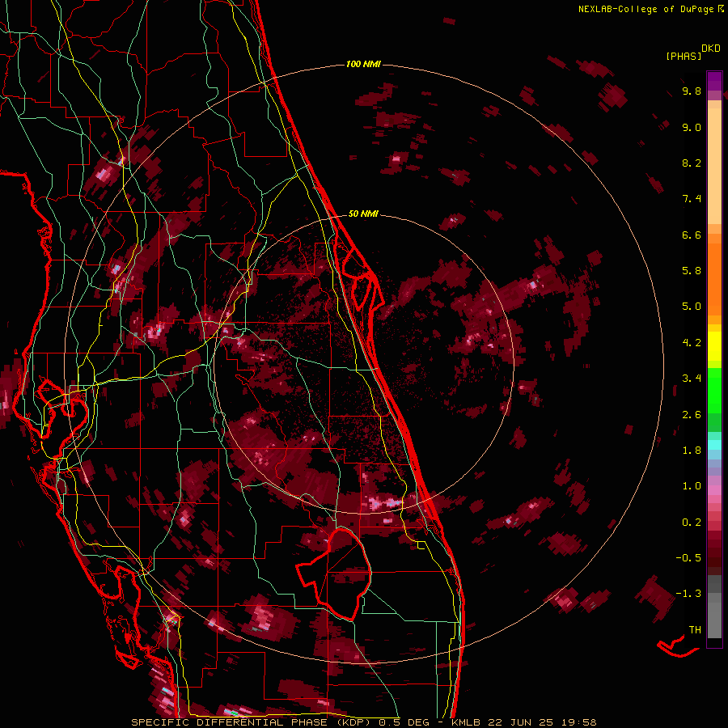Click the 6.6 value on the color scale
The width and height of the screenshot is (728, 728).
click(692, 235)
